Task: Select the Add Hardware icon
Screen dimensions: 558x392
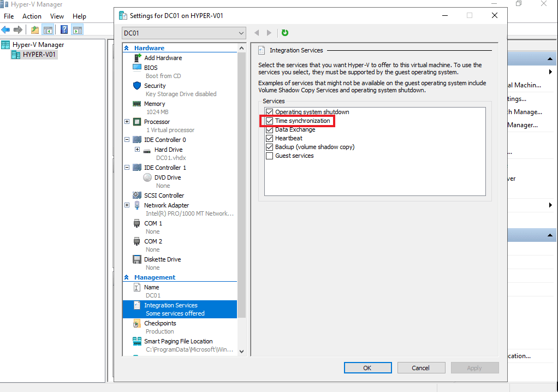Action: pos(138,58)
